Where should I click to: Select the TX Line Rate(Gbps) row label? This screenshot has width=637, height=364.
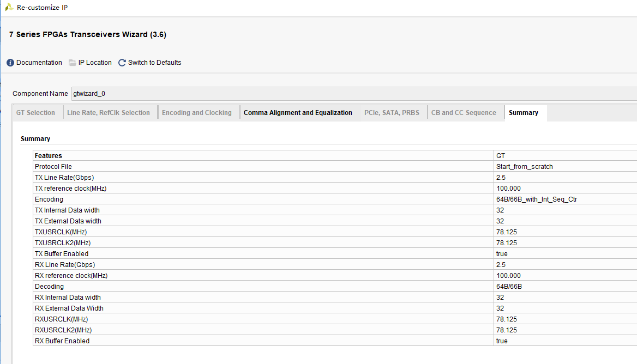pyautogui.click(x=64, y=178)
